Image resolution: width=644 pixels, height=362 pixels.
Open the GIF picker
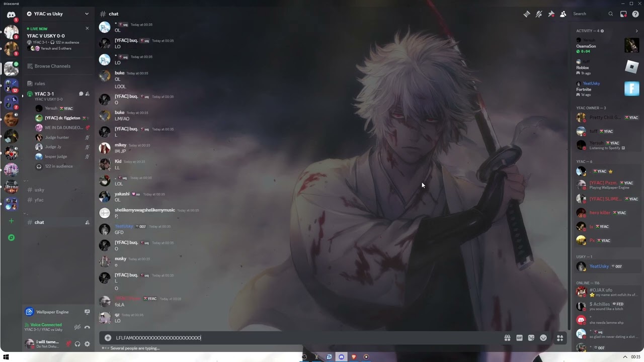click(519, 338)
